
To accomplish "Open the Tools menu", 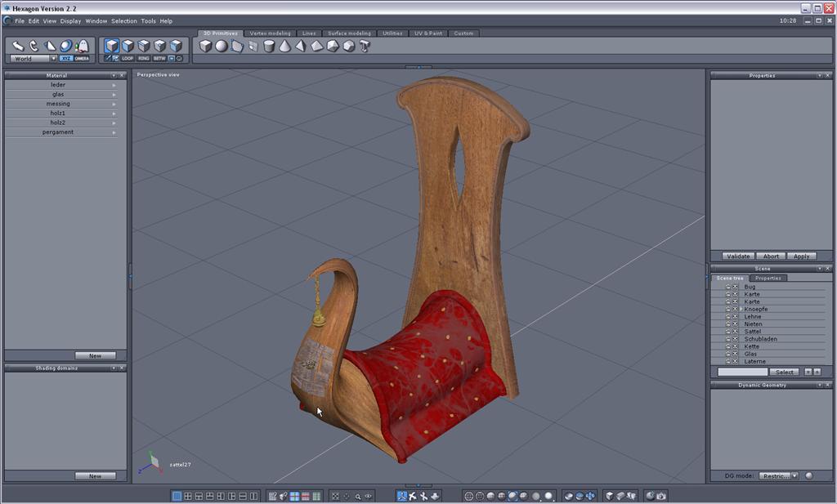I will coord(149,21).
